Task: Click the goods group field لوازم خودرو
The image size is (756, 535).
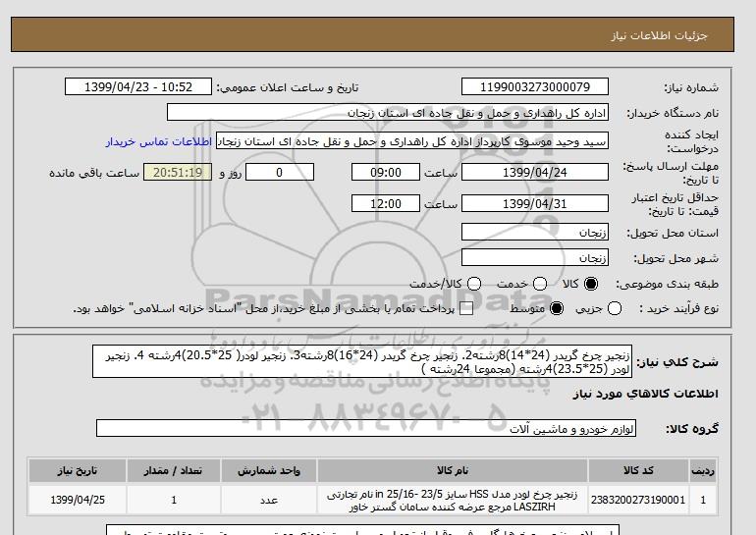Action: coord(366,428)
